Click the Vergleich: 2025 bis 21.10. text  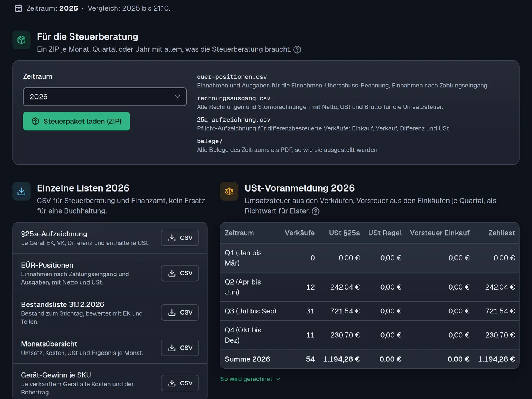point(129,8)
